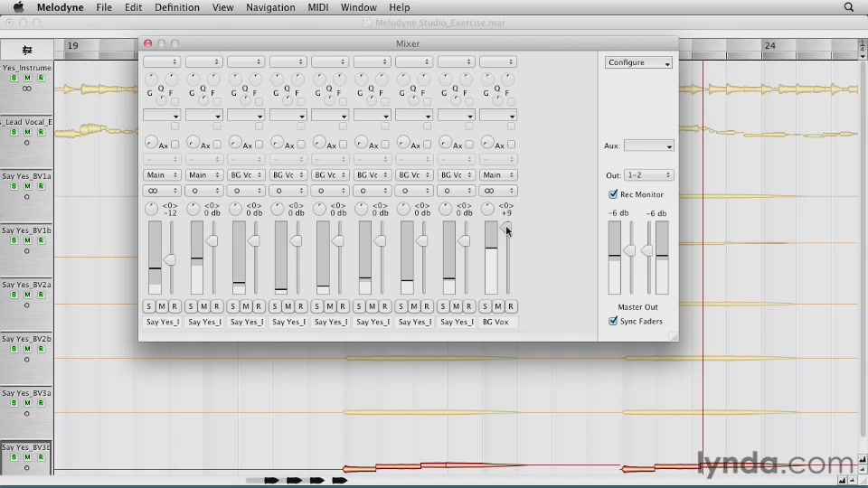Open the EQ type dropdown of BG Vox channel

click(x=497, y=116)
